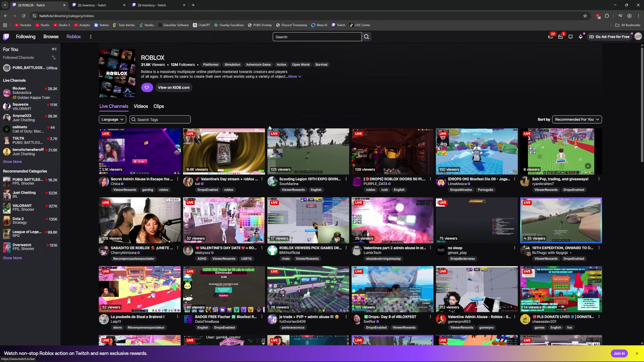Open the Twitch home logo
This screenshot has height=362, width=644.
pos(6,37)
